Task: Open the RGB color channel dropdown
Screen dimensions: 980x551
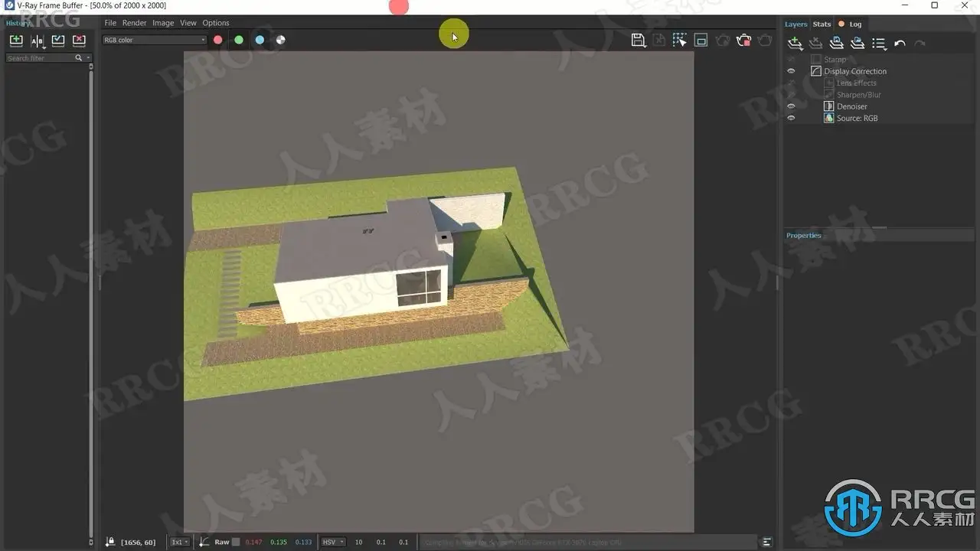Action: [155, 40]
